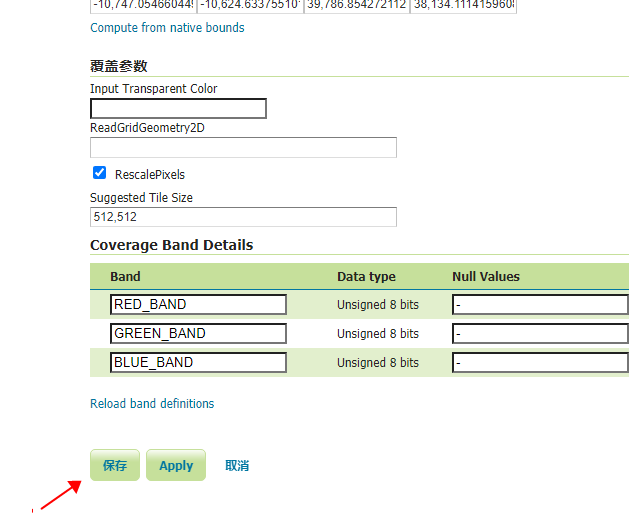Click the bounds field starting -10,747.05
Viewport: 629px width, 516px height.
point(143,6)
